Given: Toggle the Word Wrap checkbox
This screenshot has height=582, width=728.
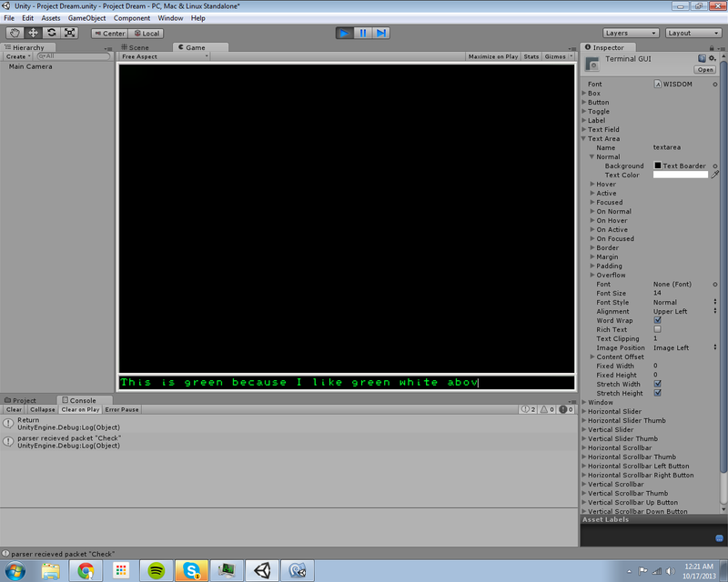Looking at the screenshot, I should pyautogui.click(x=657, y=320).
